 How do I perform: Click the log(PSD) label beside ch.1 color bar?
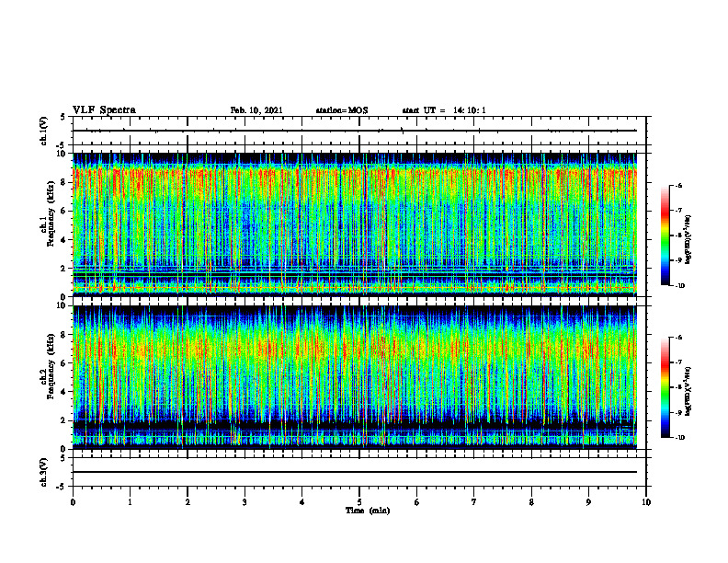click(x=688, y=240)
